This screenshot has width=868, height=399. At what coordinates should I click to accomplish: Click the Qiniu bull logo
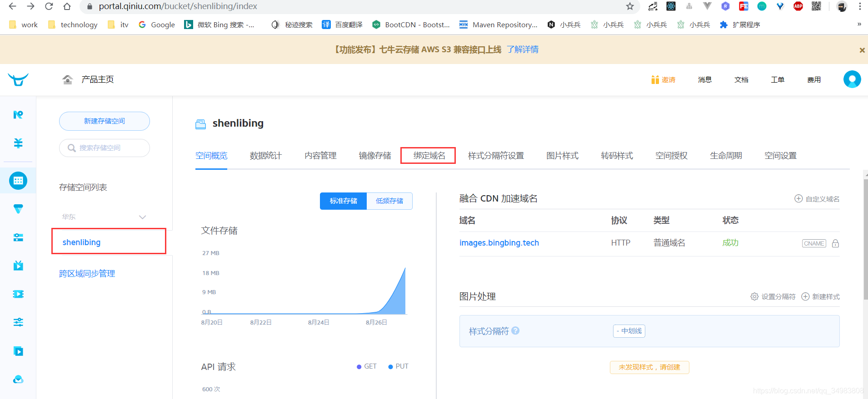click(18, 80)
